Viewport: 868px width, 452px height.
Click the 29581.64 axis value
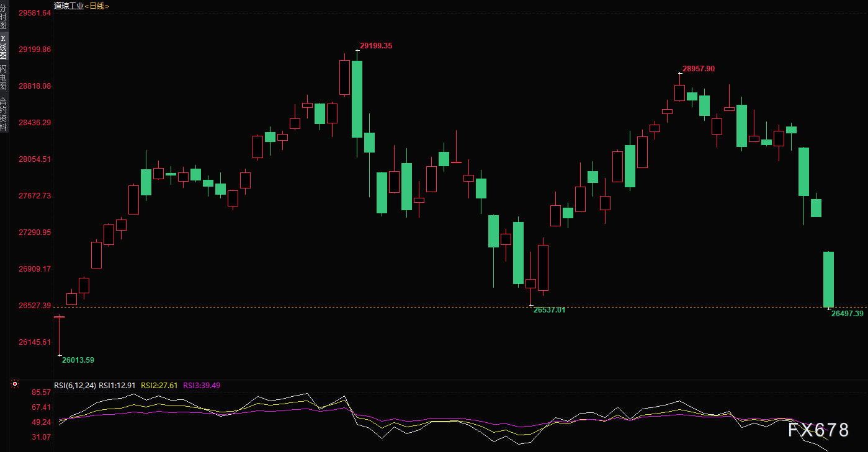35,12
